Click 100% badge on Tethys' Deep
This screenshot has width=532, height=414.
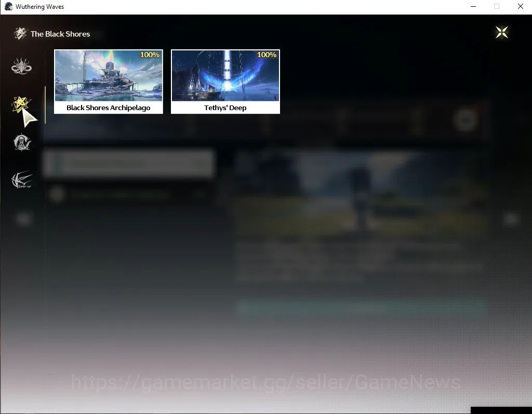[267, 55]
